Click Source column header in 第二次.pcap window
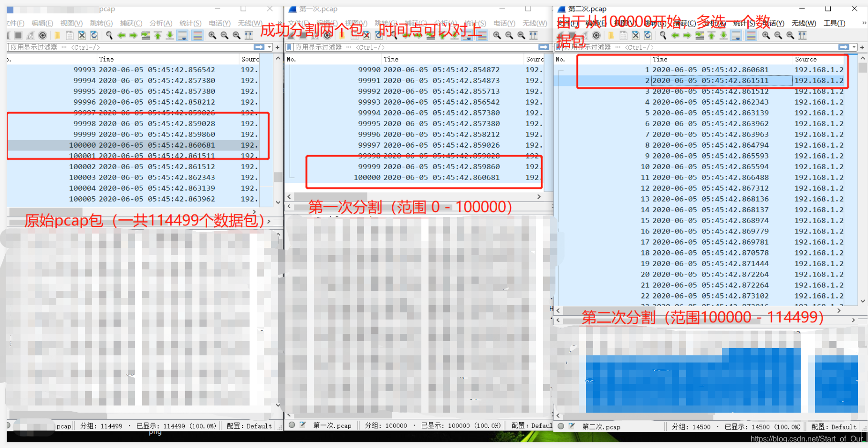Image resolution: width=868 pixels, height=448 pixels. pyautogui.click(x=818, y=59)
